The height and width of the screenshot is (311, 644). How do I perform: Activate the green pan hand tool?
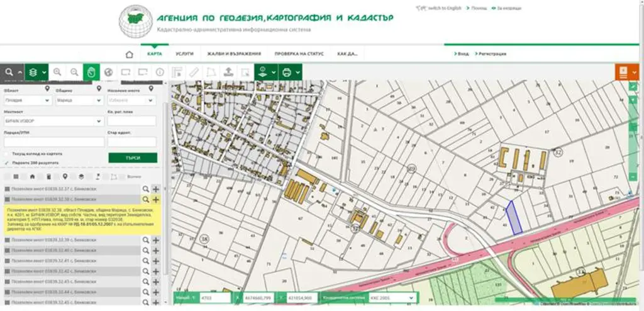pyautogui.click(x=91, y=72)
